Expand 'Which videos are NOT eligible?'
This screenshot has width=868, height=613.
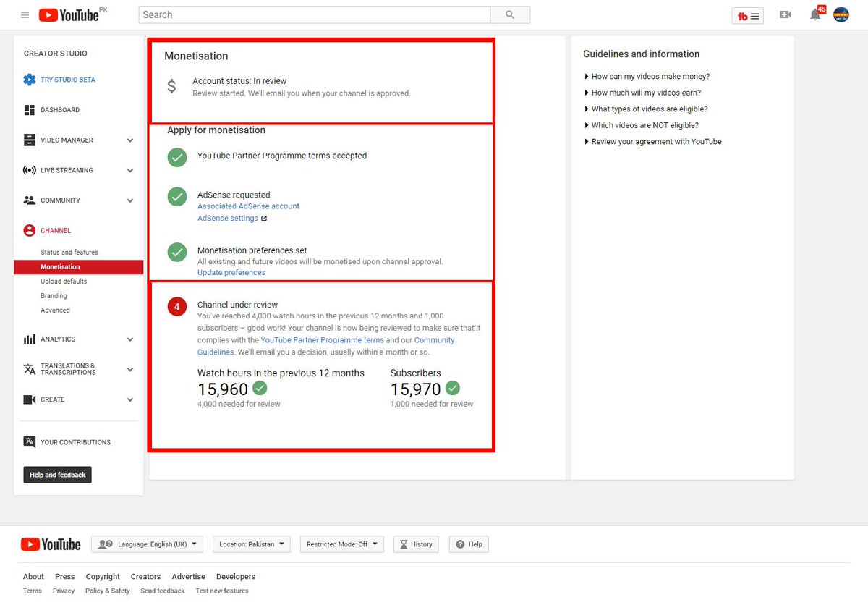coord(641,125)
